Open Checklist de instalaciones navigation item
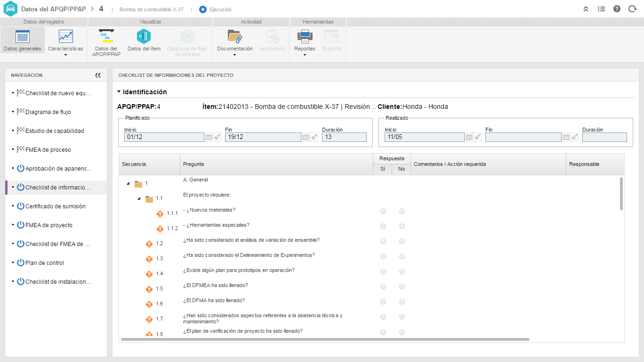 click(56, 282)
